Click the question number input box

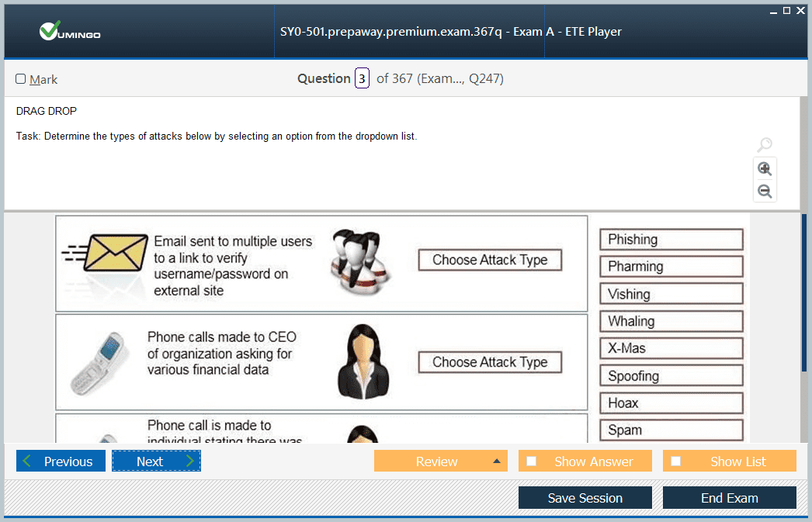(362, 79)
